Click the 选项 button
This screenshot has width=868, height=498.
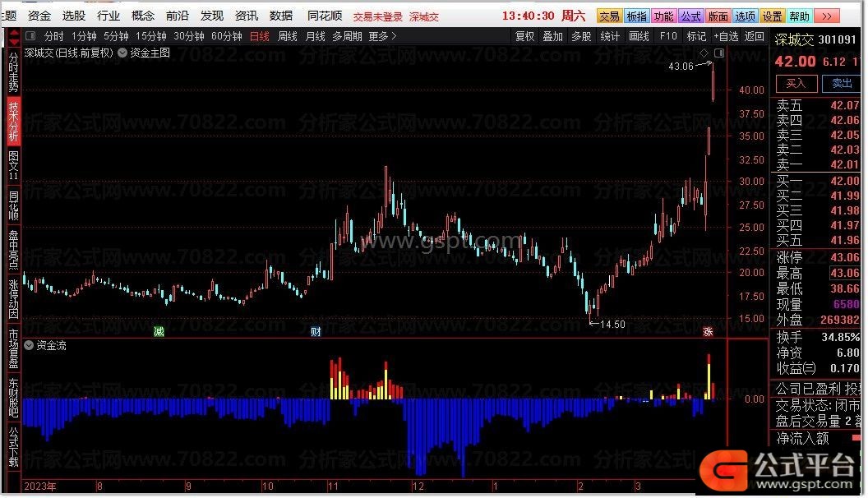745,16
